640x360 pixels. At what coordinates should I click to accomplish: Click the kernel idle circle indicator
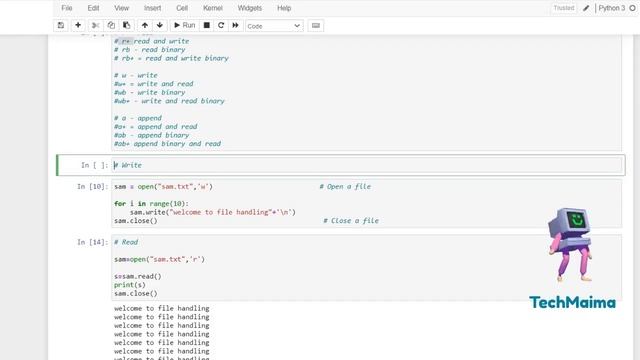pos(633,8)
